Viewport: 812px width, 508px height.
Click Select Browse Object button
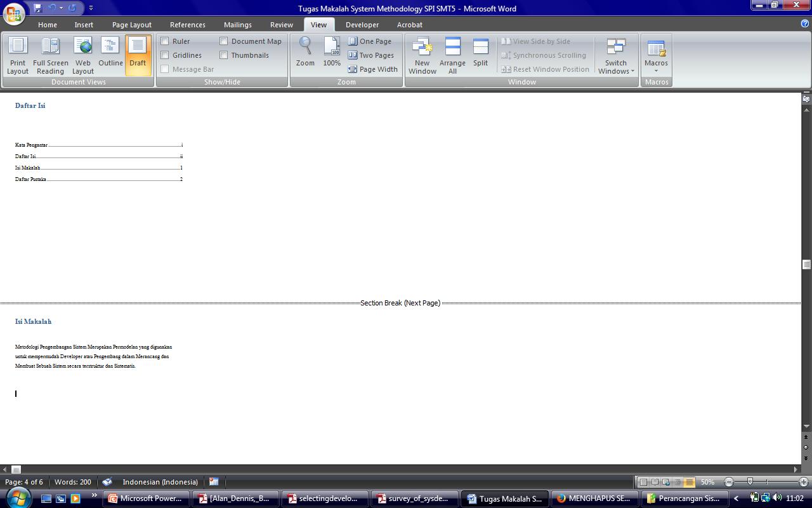click(806, 447)
